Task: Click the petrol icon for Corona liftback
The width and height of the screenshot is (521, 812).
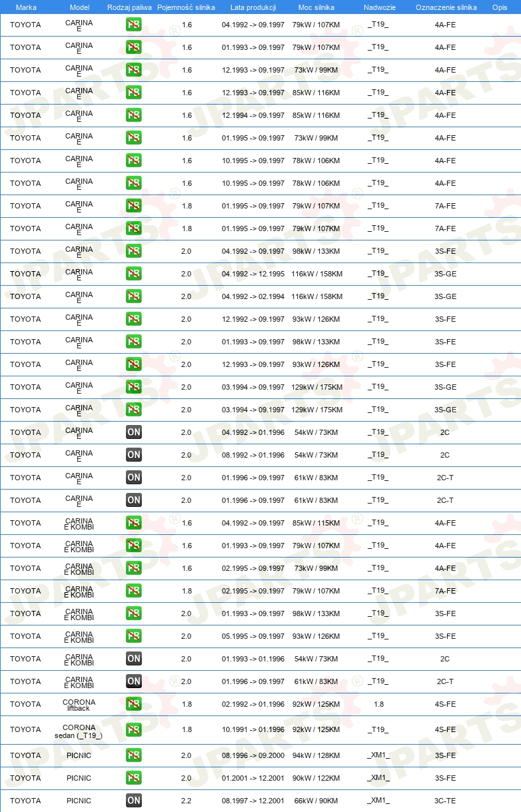Action: (134, 704)
